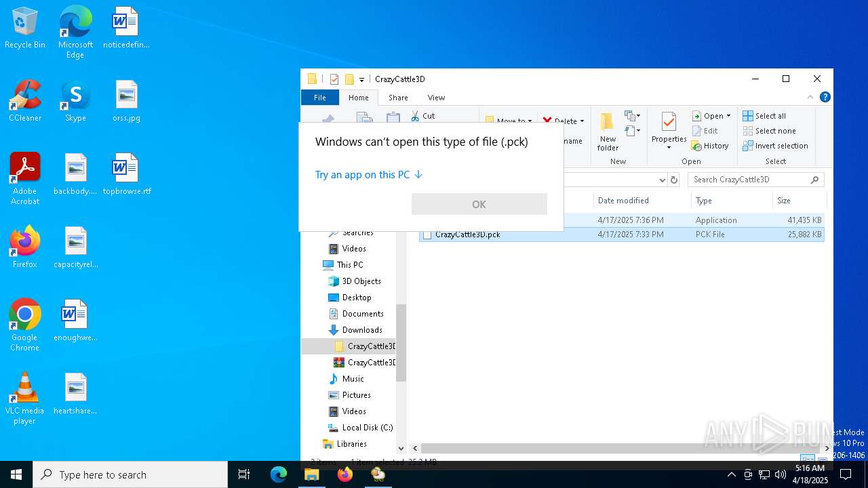The image size is (868, 488).
Task: Open Firefox from the taskbar
Action: click(x=345, y=474)
